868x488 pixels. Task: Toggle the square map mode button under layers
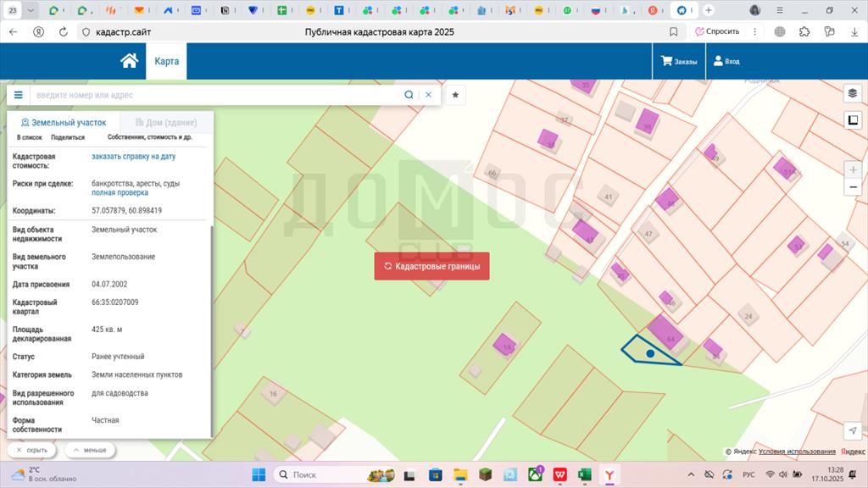853,119
